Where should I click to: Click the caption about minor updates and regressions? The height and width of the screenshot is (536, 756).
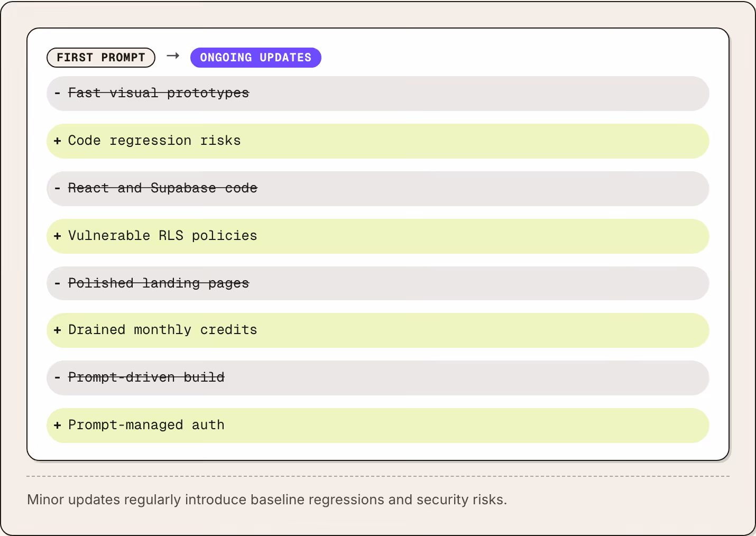coord(267,500)
